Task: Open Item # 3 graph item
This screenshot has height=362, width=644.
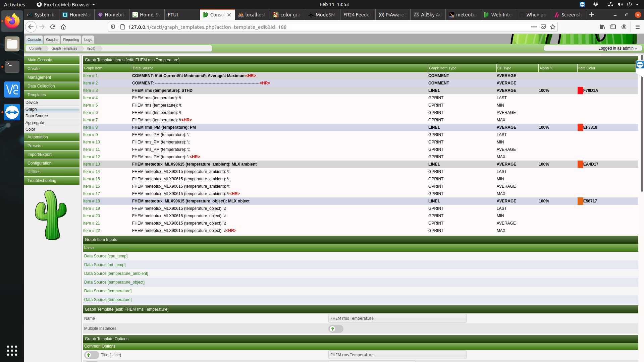Action: pyautogui.click(x=91, y=90)
